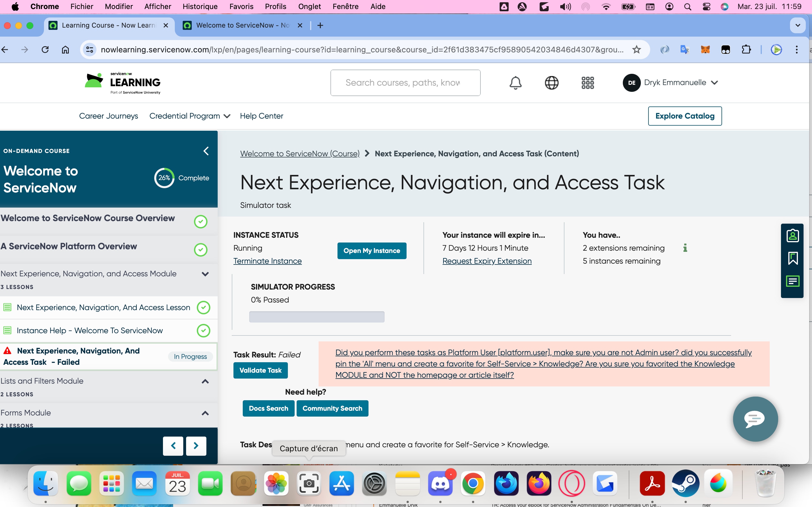Click the bookmark icon in right sidebar
This screenshot has height=507, width=812.
(x=793, y=258)
